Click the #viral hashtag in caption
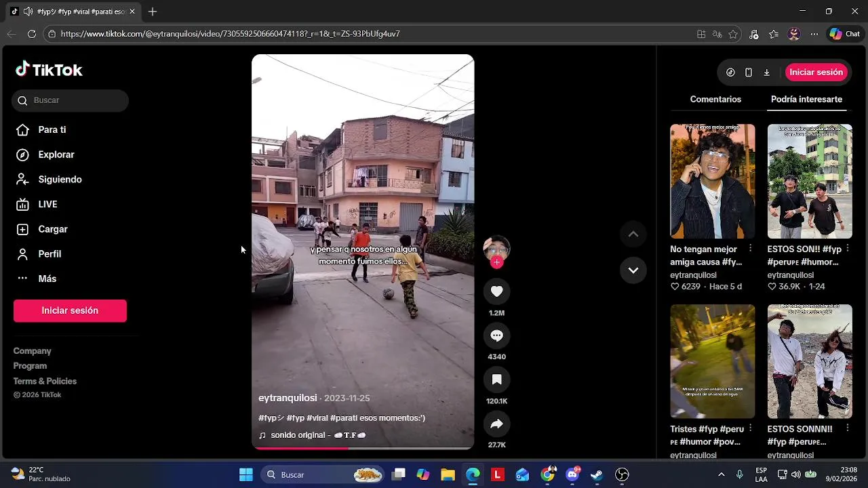Image resolution: width=868 pixels, height=488 pixels. (x=317, y=418)
